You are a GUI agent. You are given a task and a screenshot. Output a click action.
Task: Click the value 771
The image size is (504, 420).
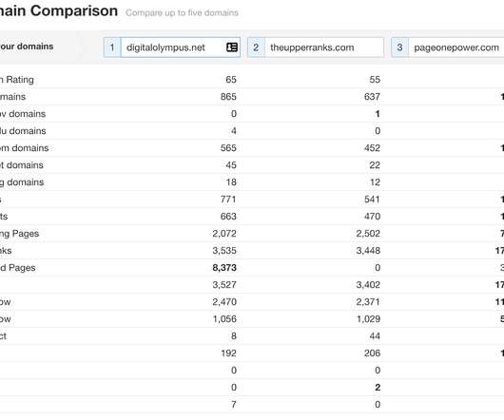(x=228, y=200)
